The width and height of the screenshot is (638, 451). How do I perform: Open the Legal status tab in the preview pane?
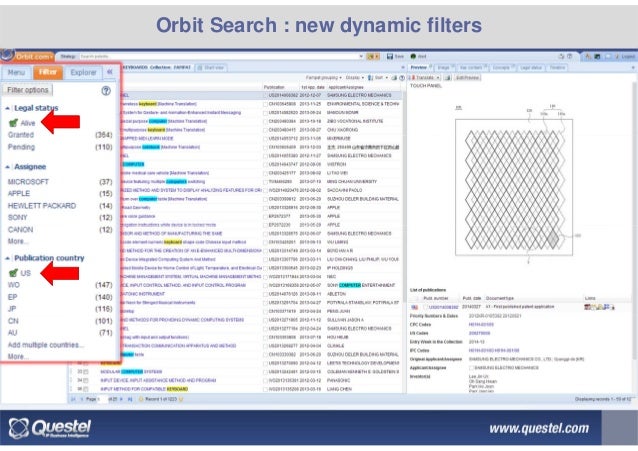[531, 68]
